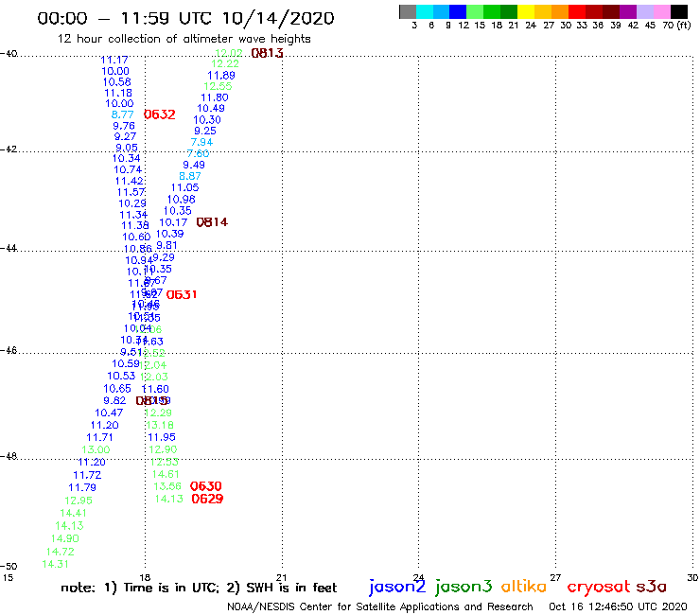Click the wave height value 12.95
Image resolution: width=700 pixels, height=615 pixels.
coord(79,501)
